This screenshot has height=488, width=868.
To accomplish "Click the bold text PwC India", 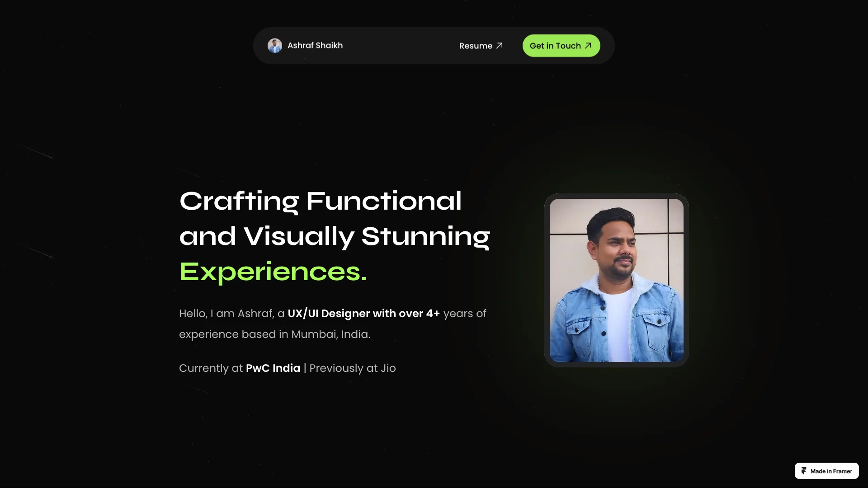I will [273, 368].
